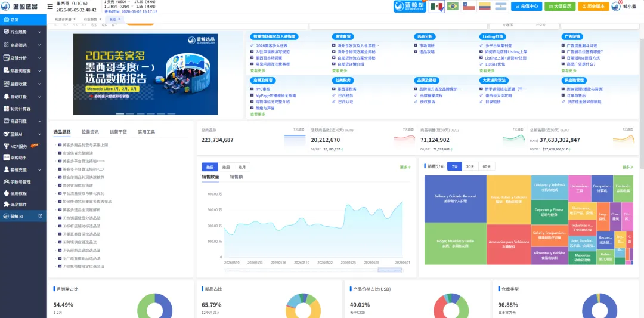Select the Mexico flag site
The width and height of the screenshot is (644, 318).
tap(436, 6)
